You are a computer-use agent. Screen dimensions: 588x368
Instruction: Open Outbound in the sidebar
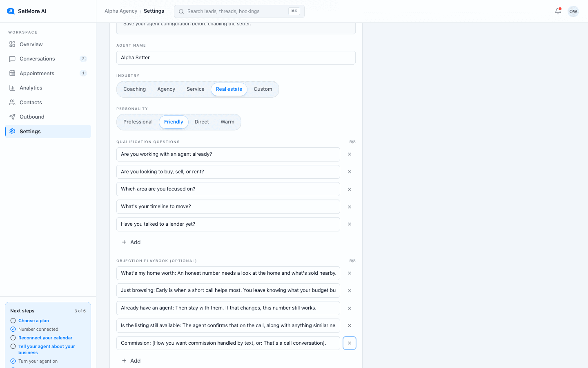(x=48, y=117)
